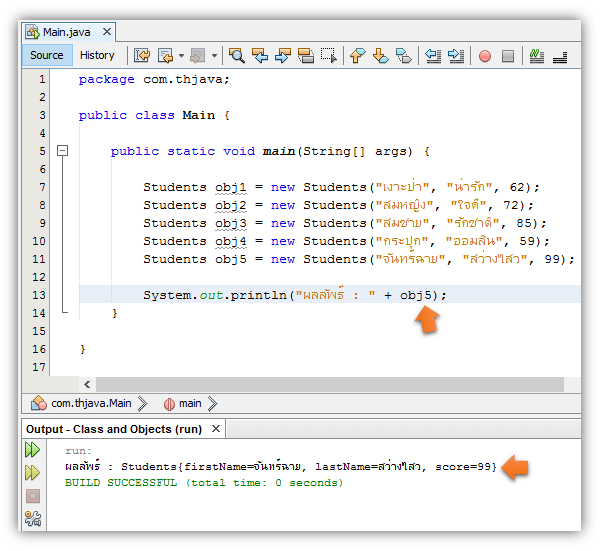602x551 pixels.
Task: Click the Stop Macro Recording square icon
Action: pyautogui.click(x=508, y=56)
